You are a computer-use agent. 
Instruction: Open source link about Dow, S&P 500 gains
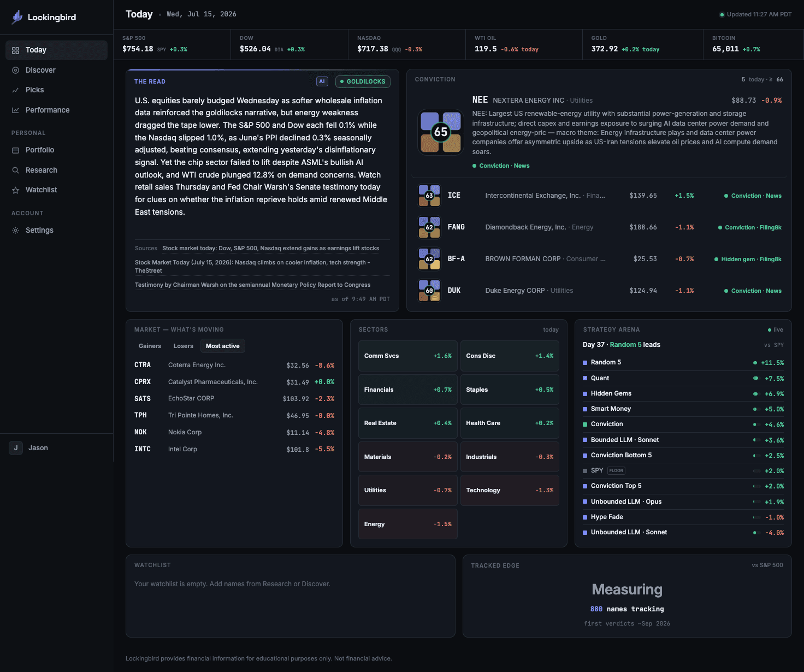coord(270,248)
